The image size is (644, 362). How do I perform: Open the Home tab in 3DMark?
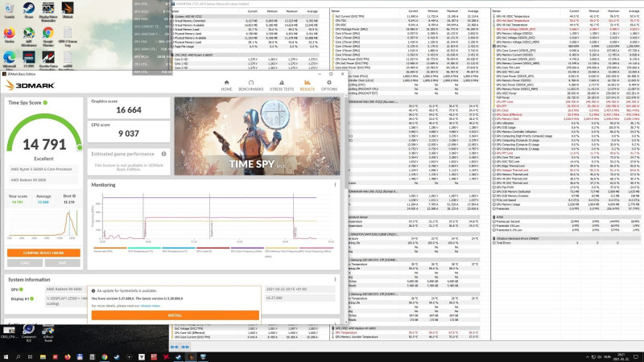tap(226, 85)
